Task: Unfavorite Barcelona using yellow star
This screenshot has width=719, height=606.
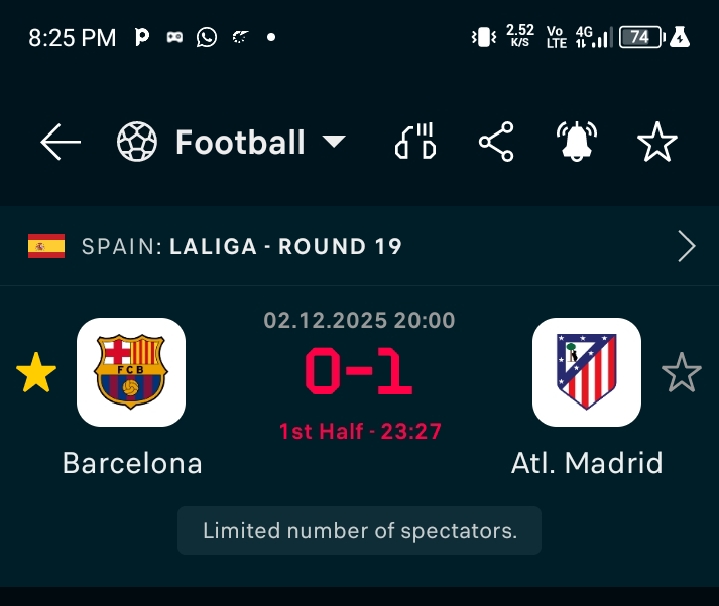Action: [x=36, y=373]
